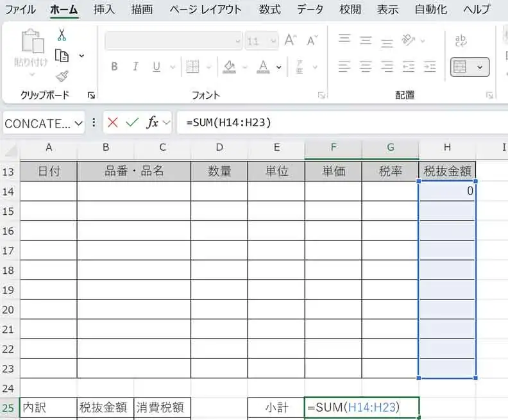The width and height of the screenshot is (508, 420).
Task: Toggle Italic formatting
Action: coord(135,67)
